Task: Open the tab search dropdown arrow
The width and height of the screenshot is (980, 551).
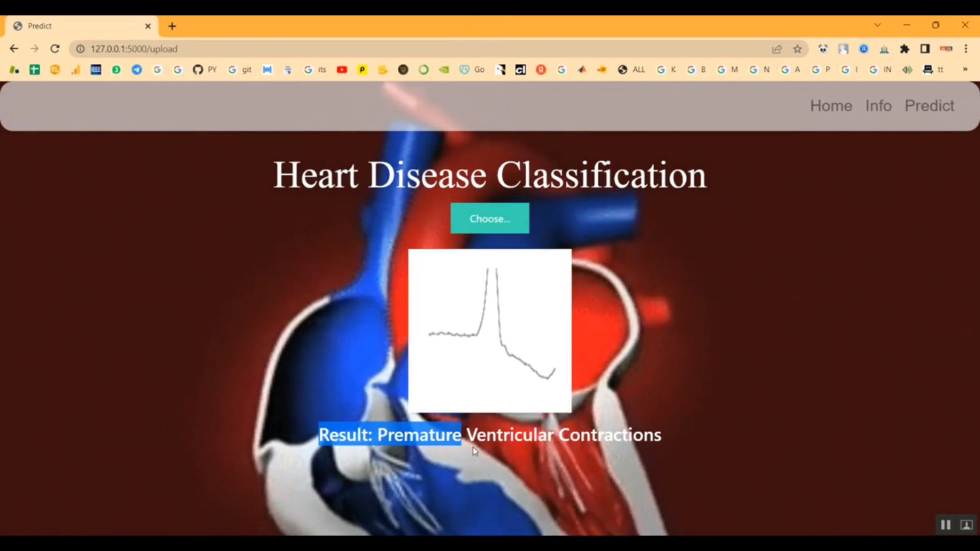Action: [x=877, y=25]
